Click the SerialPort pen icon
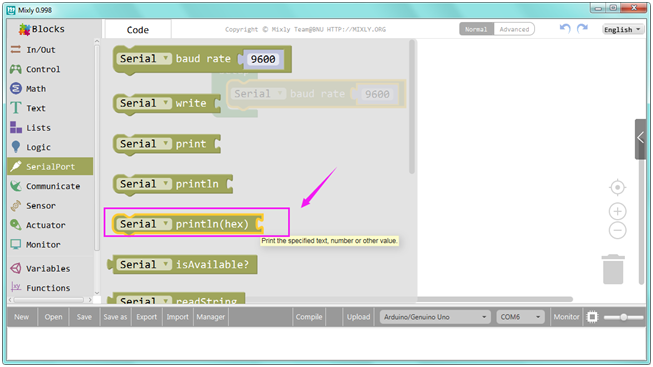 (15, 166)
